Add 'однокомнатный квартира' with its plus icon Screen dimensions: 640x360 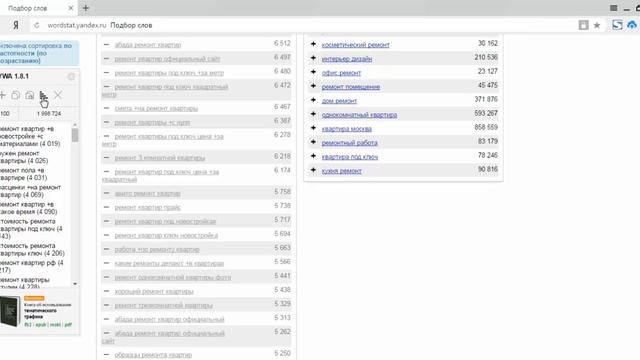tap(313, 114)
